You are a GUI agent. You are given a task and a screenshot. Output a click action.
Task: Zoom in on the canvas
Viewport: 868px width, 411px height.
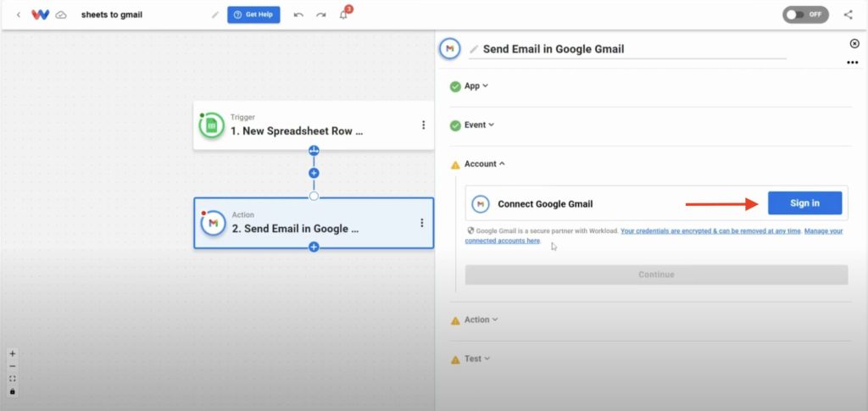(x=13, y=354)
